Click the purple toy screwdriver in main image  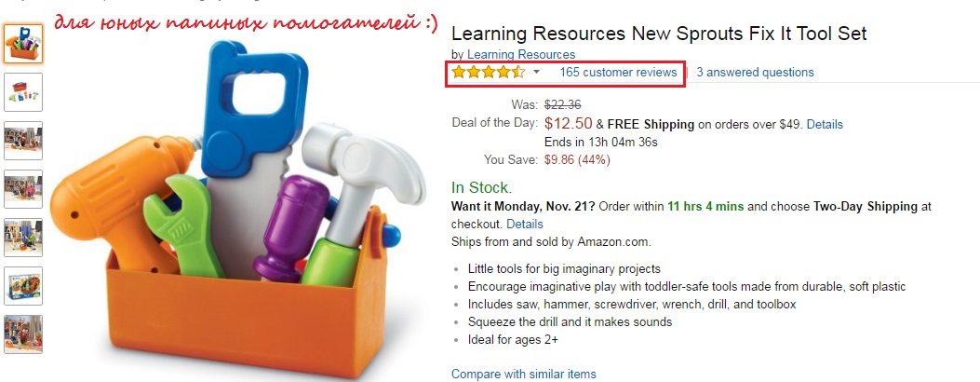(x=289, y=224)
